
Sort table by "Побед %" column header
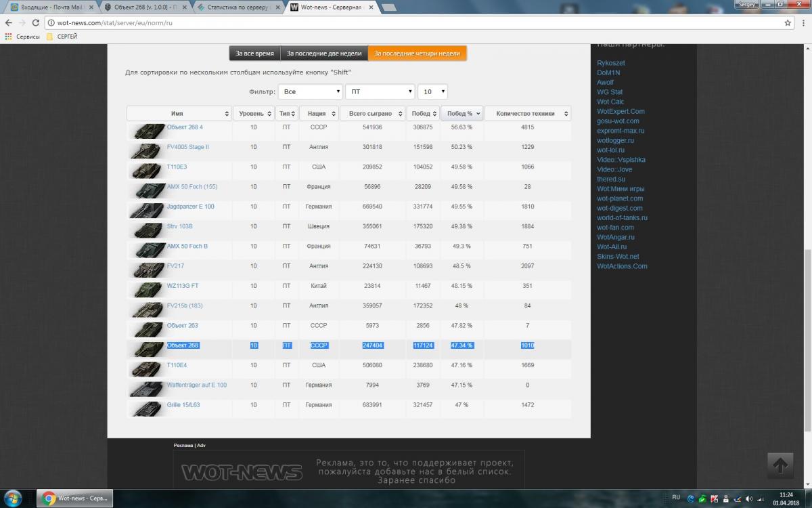coord(461,114)
